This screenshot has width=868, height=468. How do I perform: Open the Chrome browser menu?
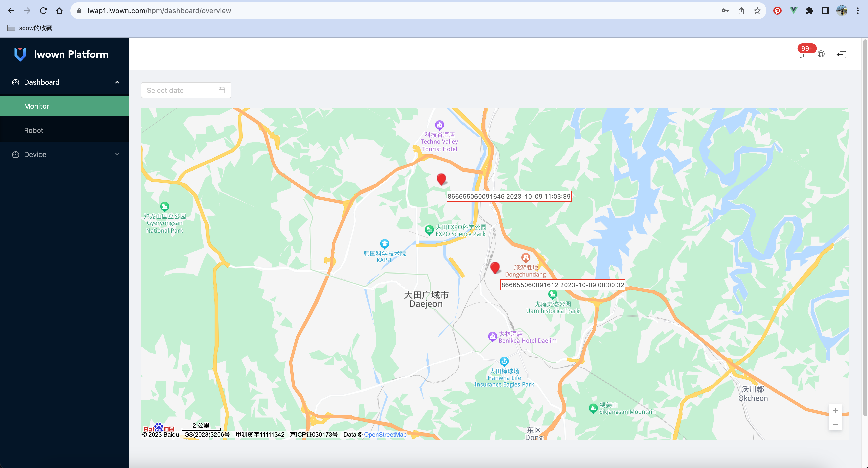pos(858,11)
